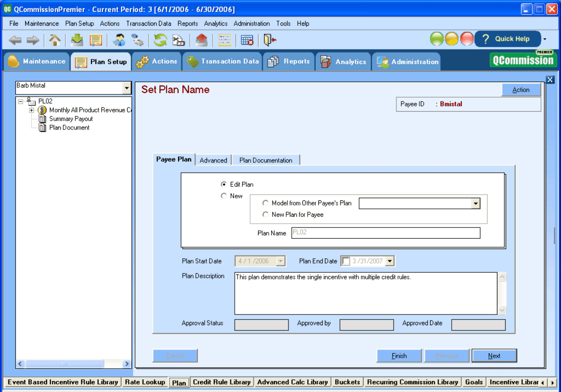Click the Approval Status field

pos(261,325)
